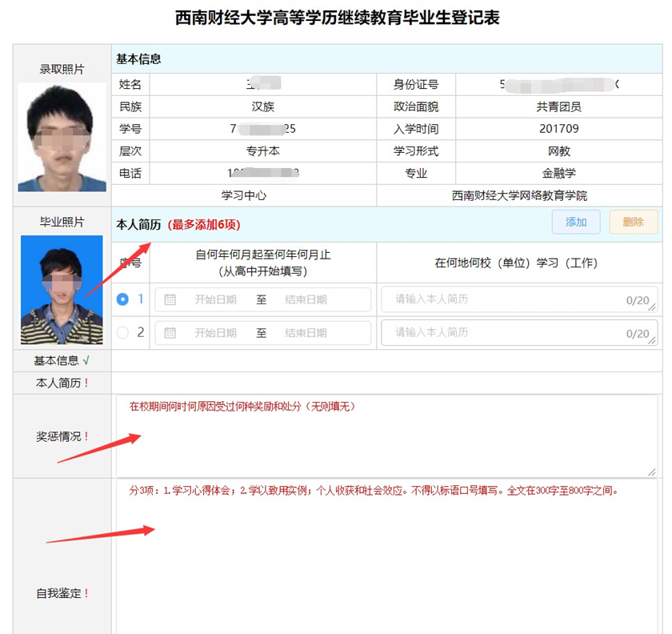Click the 毕业照片 graduation photo
This screenshot has width=672, height=634.
point(62,290)
